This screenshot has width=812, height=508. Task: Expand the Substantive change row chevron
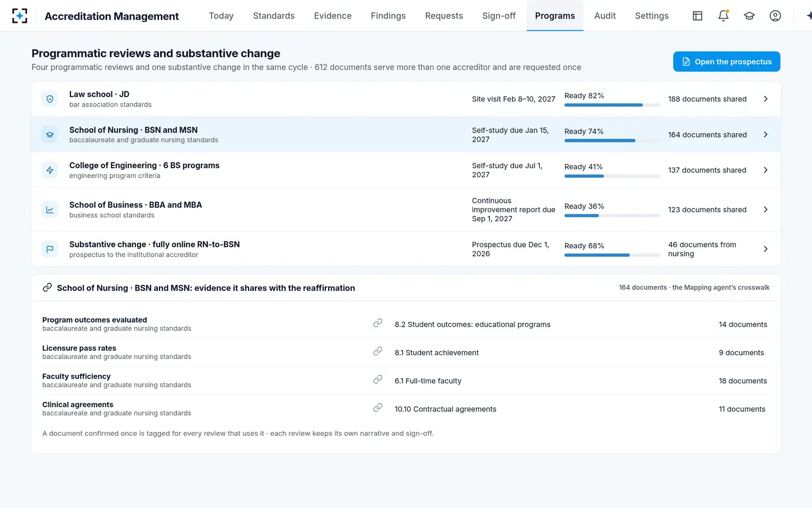[765, 249]
